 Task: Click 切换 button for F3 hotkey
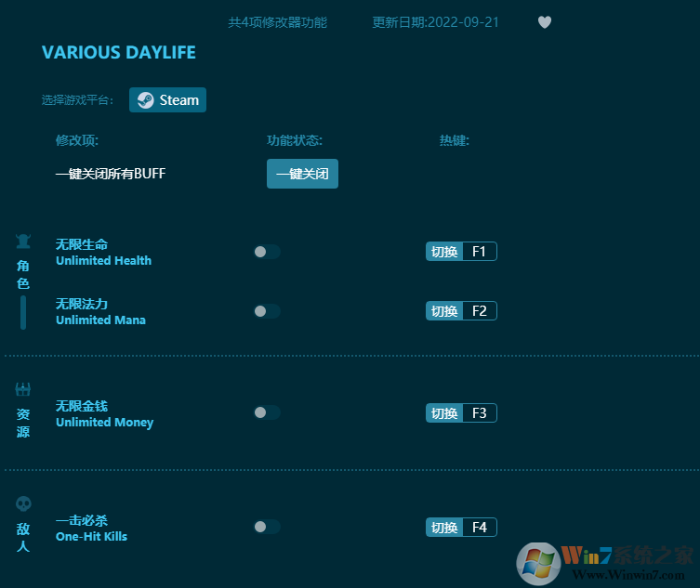444,413
